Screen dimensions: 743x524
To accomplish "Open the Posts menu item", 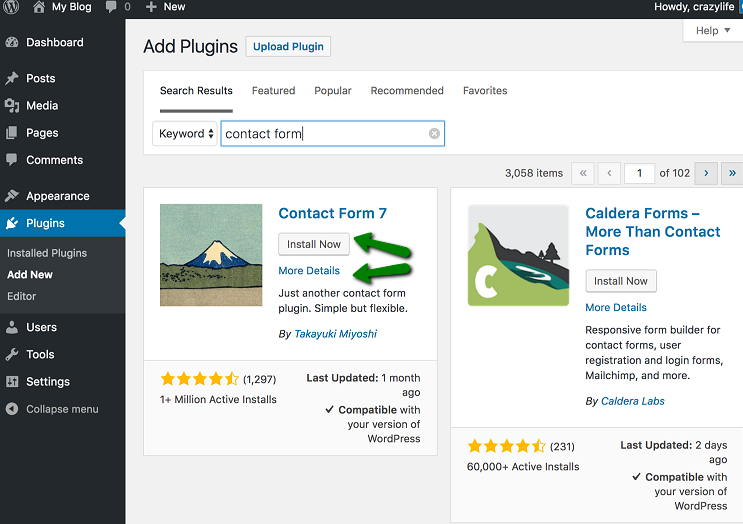I will coord(63,78).
